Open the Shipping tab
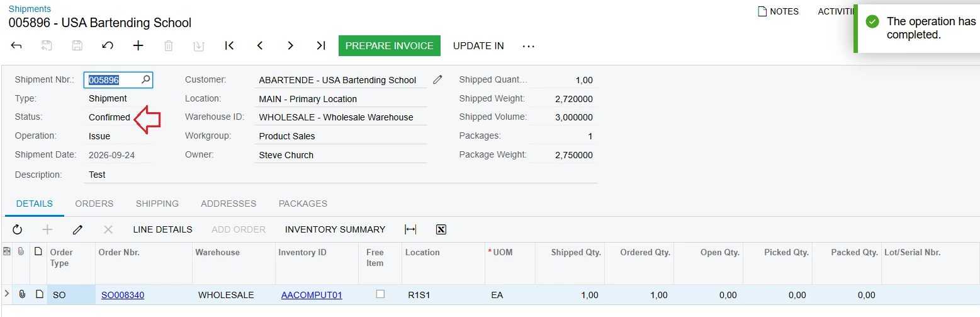 tap(157, 204)
